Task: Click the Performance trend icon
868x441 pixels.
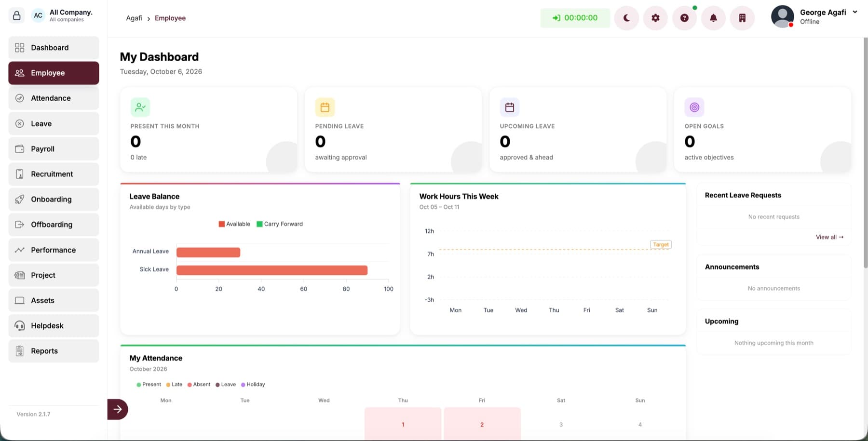Action: tap(20, 250)
